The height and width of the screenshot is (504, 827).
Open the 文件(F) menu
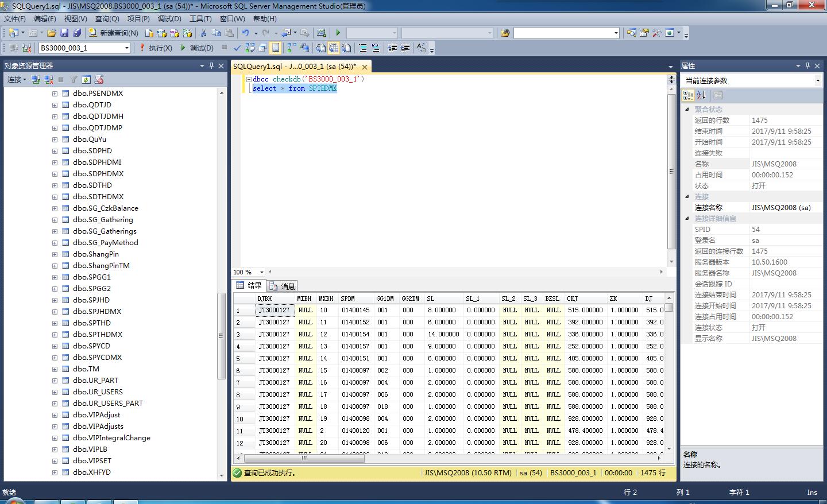coord(15,18)
